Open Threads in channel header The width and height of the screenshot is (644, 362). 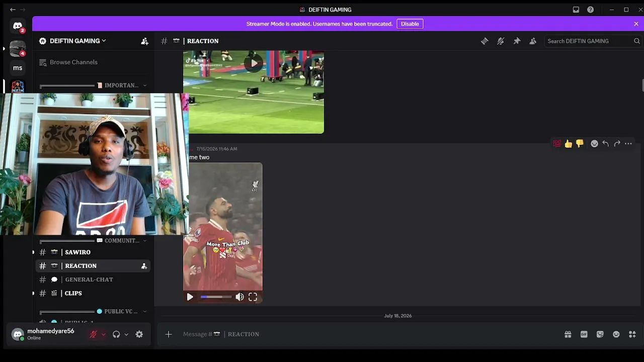[x=485, y=41]
